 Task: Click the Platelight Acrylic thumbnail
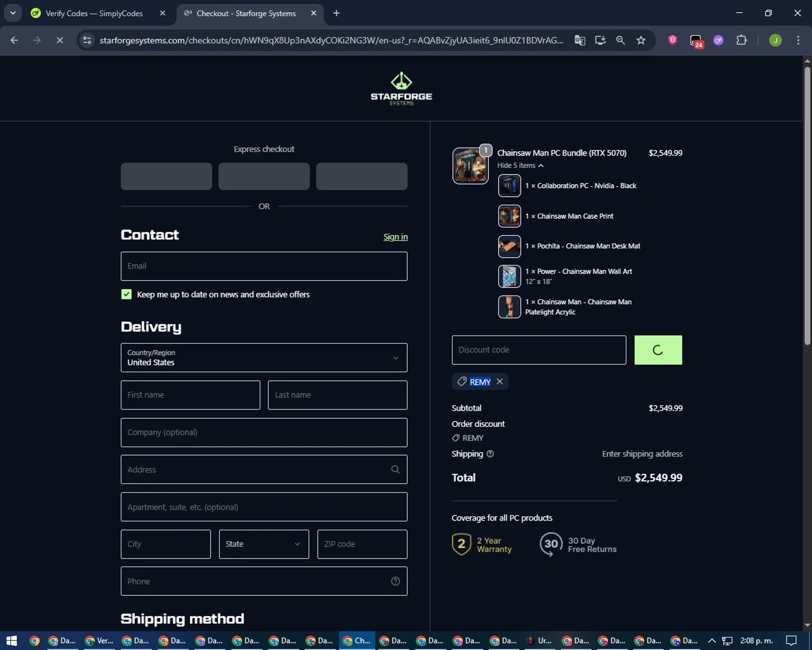coord(509,307)
